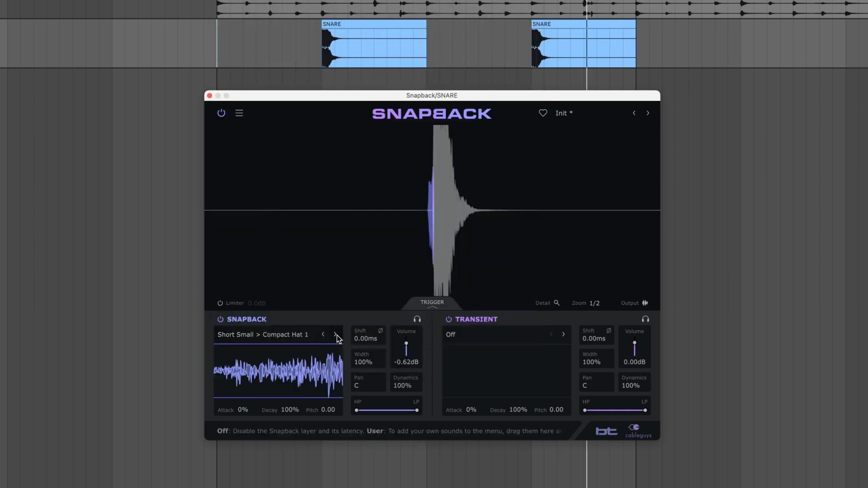The image size is (868, 488).
Task: Select next Snapback sample arrow
Action: (x=335, y=334)
